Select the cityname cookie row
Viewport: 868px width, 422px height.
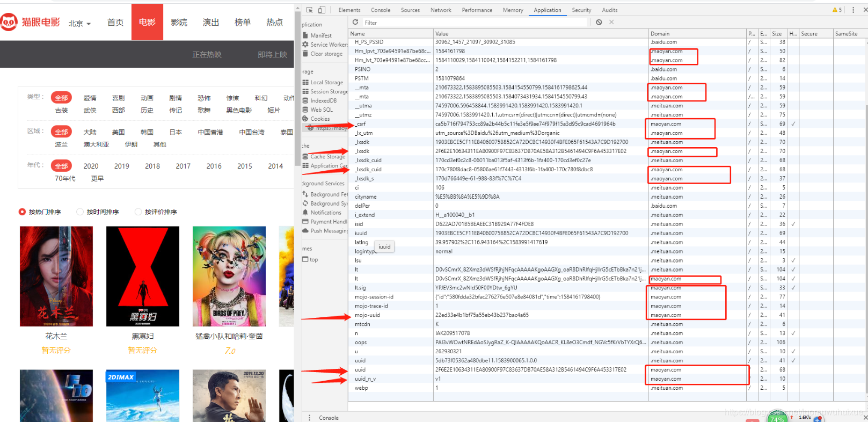tap(608, 197)
